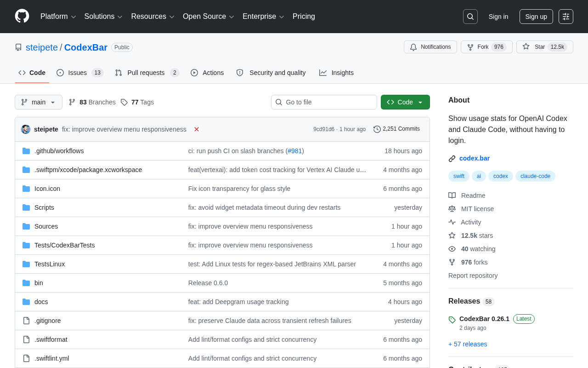Click the eye icon beside 40 watching
The image size is (588, 368).
pyautogui.click(x=452, y=249)
